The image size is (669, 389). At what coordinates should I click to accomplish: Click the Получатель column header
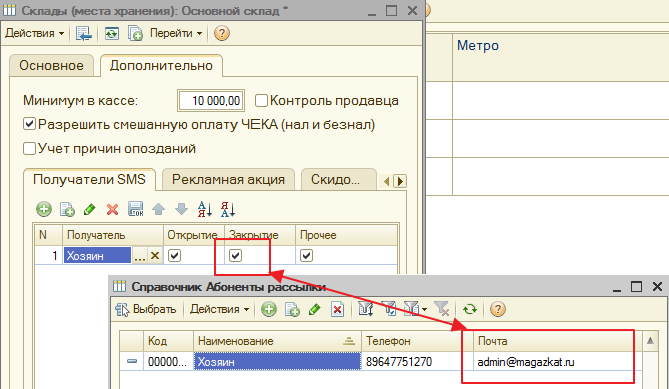point(113,235)
